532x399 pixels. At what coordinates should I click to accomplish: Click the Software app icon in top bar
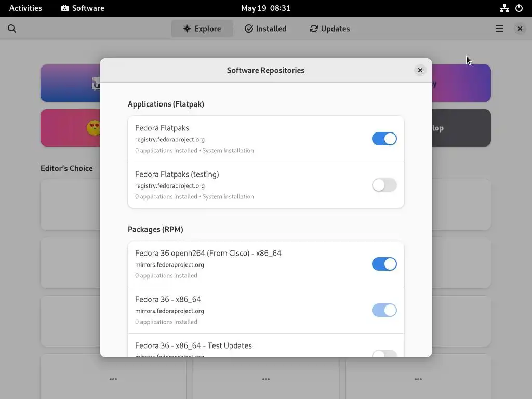pyautogui.click(x=65, y=8)
